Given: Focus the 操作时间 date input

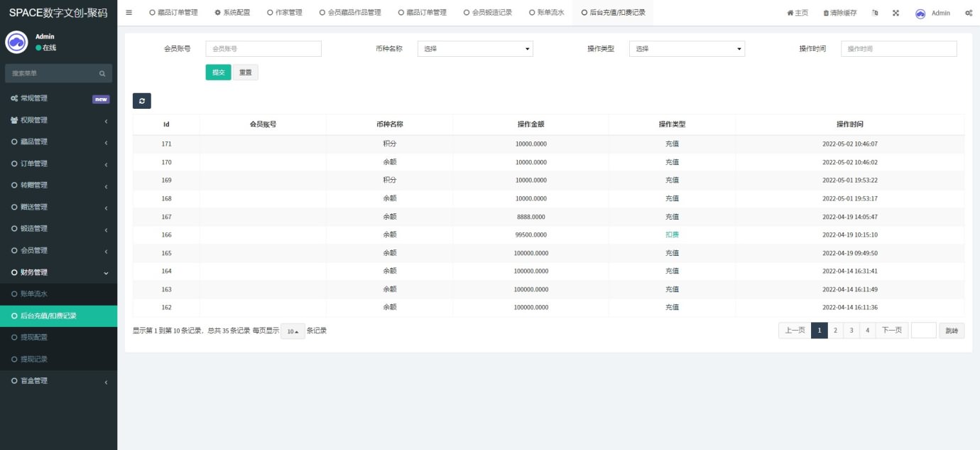Looking at the screenshot, I should (x=899, y=48).
